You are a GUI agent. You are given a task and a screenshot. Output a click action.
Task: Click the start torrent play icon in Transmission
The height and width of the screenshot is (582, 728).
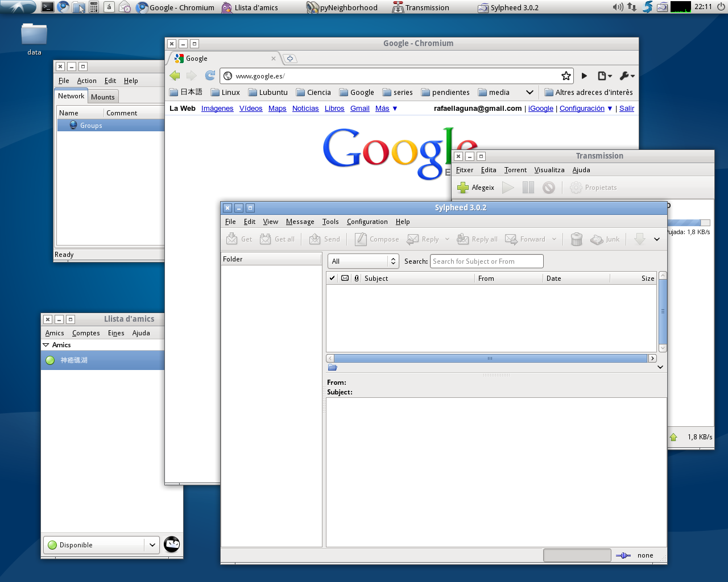pyautogui.click(x=508, y=188)
